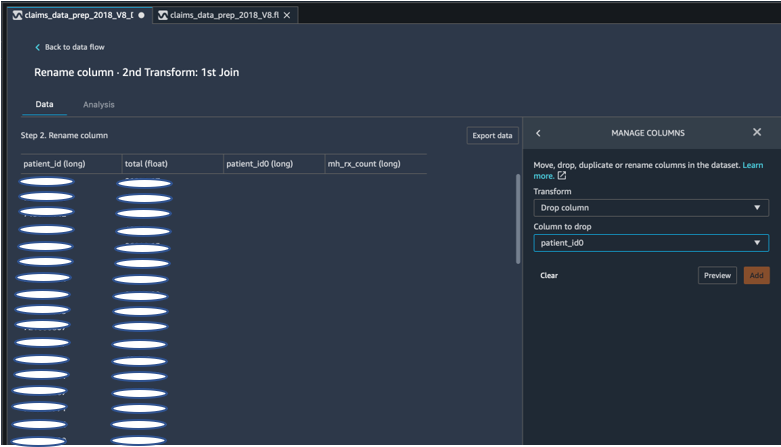The width and height of the screenshot is (781, 447).
Task: Click the chevron beside Back to data flow
Action: pyautogui.click(x=38, y=47)
